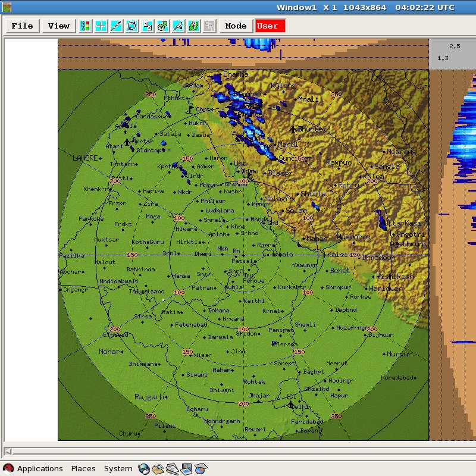Toggle the checkmark product overlay tool

pos(164,26)
